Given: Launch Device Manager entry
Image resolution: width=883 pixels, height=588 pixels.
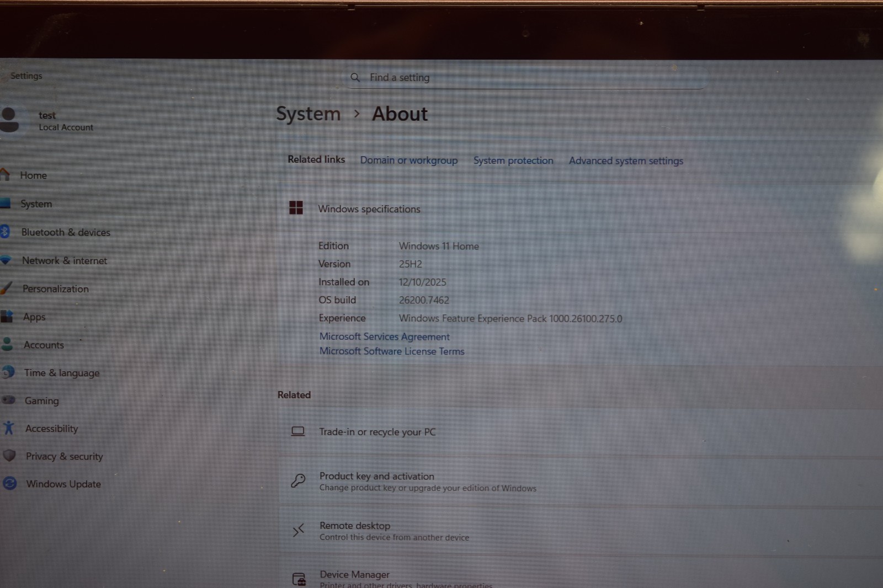Looking at the screenshot, I should pos(581,574).
